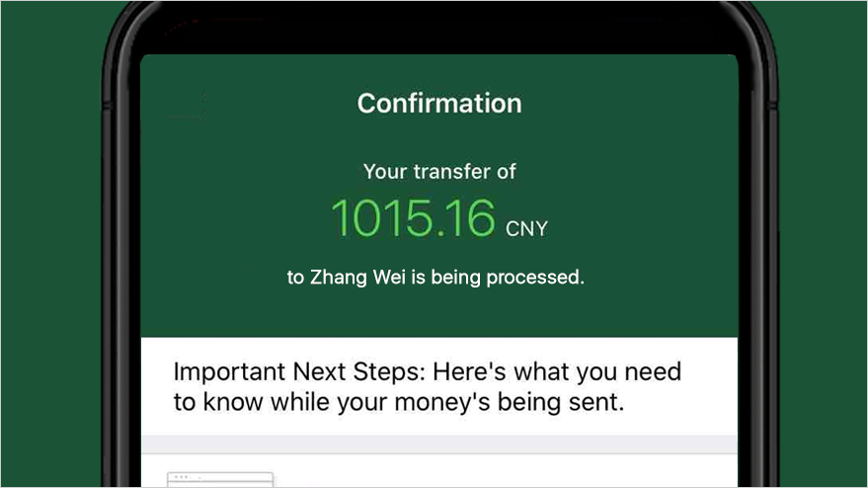The height and width of the screenshot is (488, 868).
Task: Tap the decimal digits ".16" of the amount
Action: pos(466,217)
